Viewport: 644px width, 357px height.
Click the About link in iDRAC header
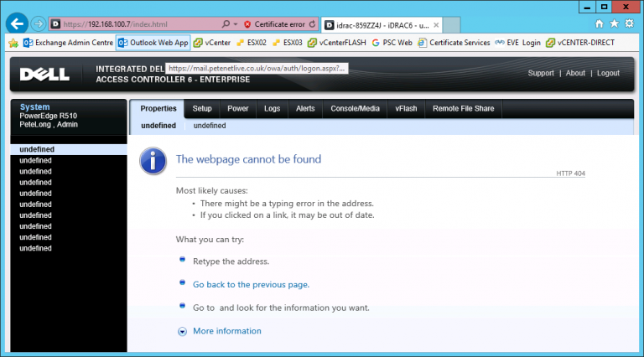tap(575, 73)
